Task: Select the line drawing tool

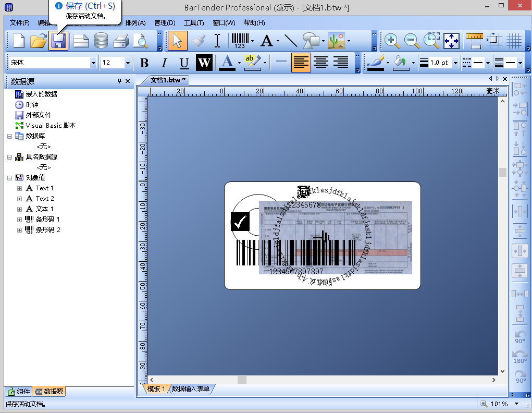Action: tap(291, 41)
